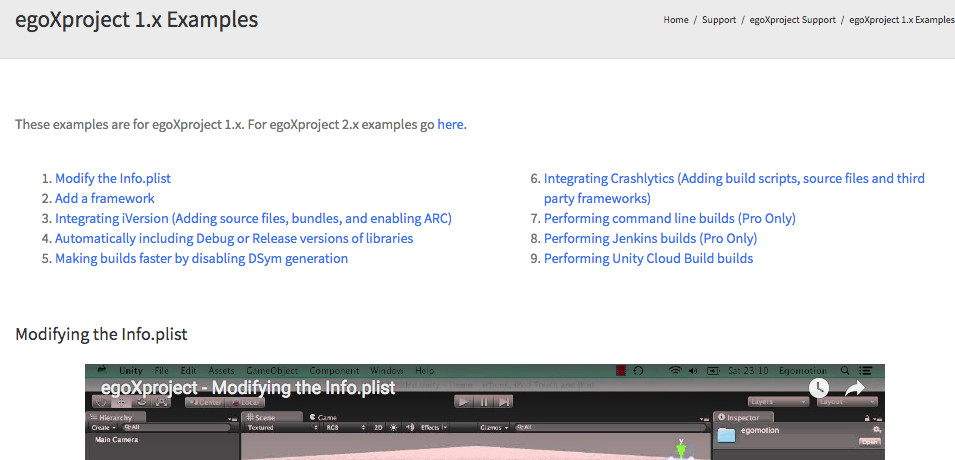Screen dimensions: 955x460
Task: Open 'Performing Jenkins builds' link
Action: (x=650, y=238)
